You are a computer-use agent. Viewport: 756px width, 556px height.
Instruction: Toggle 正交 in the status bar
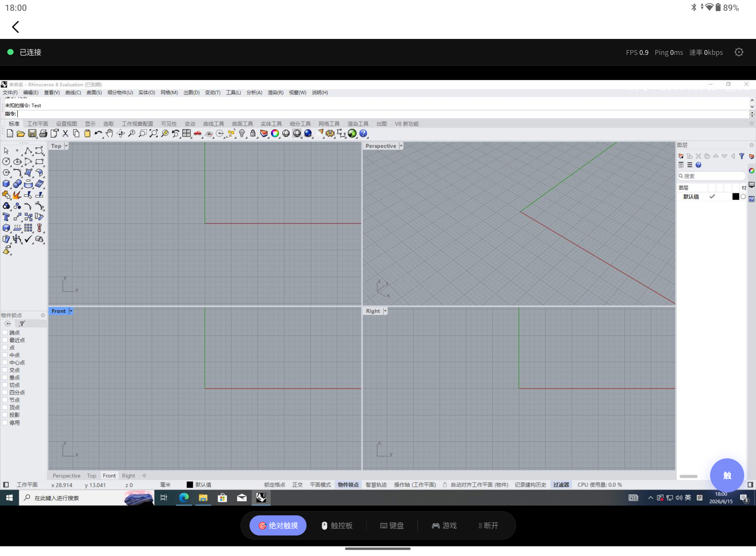pyautogui.click(x=297, y=485)
